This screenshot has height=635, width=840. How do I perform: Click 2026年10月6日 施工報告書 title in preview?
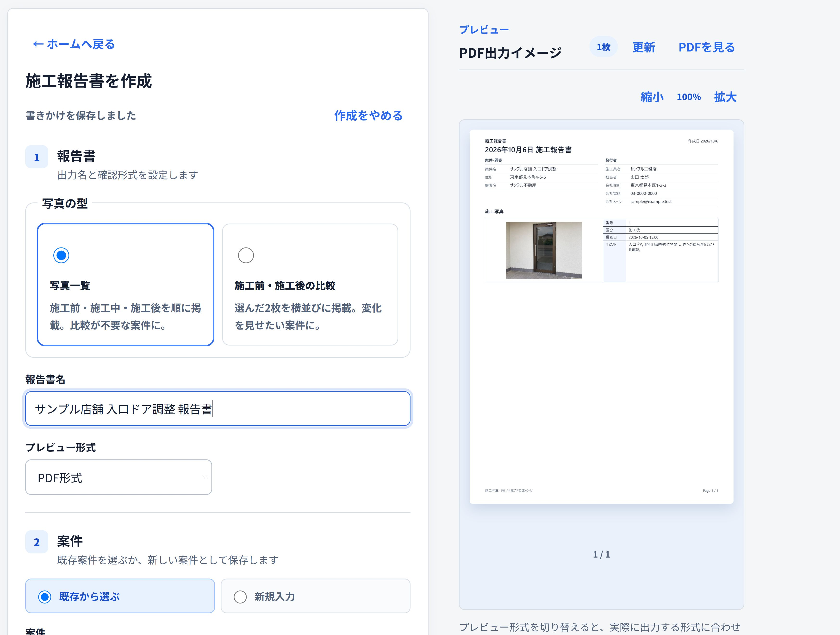(x=528, y=150)
